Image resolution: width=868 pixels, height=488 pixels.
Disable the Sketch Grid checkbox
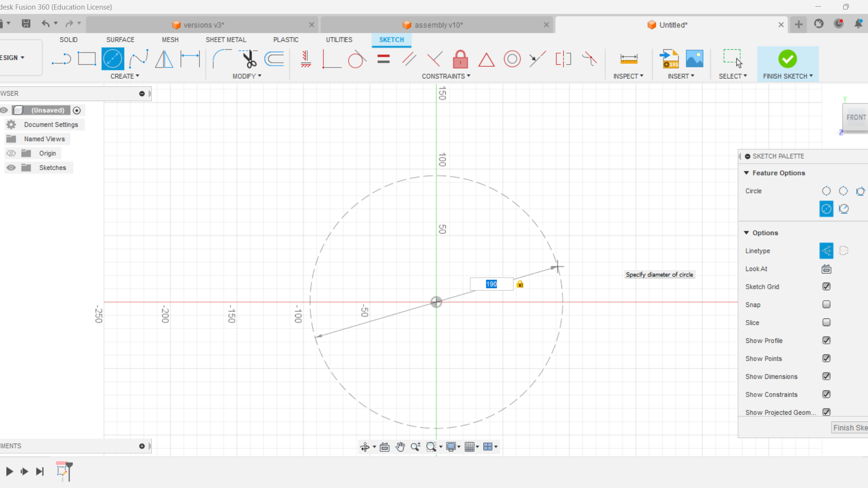(x=826, y=286)
